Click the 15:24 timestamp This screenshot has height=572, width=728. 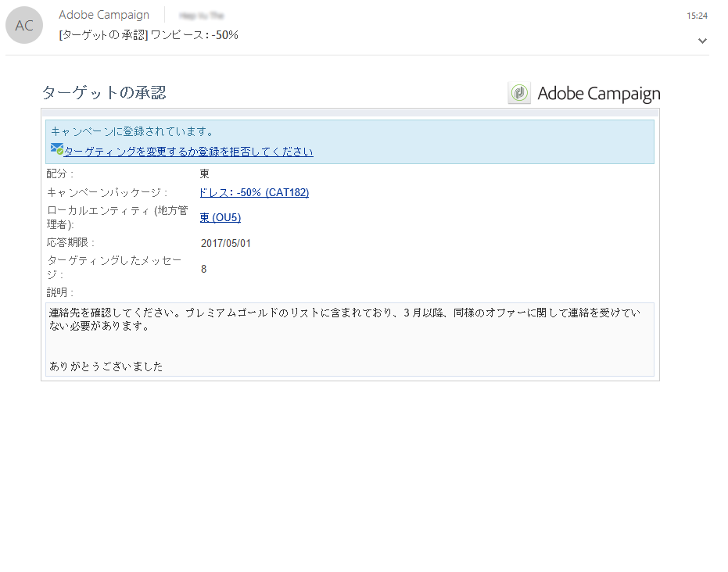click(x=697, y=16)
